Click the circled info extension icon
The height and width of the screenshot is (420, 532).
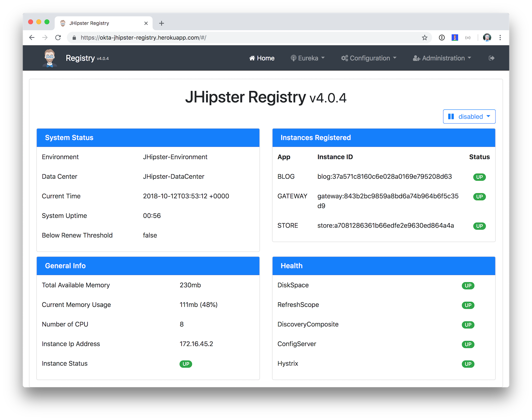[442, 38]
